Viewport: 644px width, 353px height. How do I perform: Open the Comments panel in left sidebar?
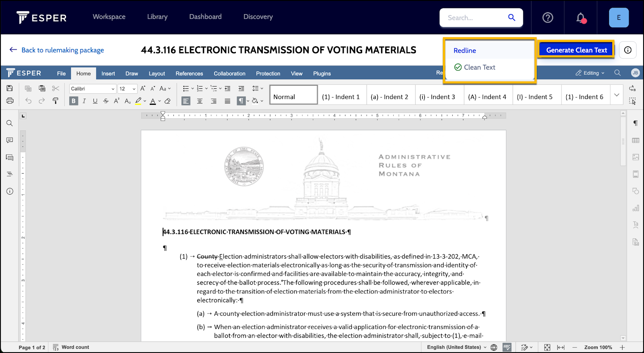pyautogui.click(x=10, y=140)
